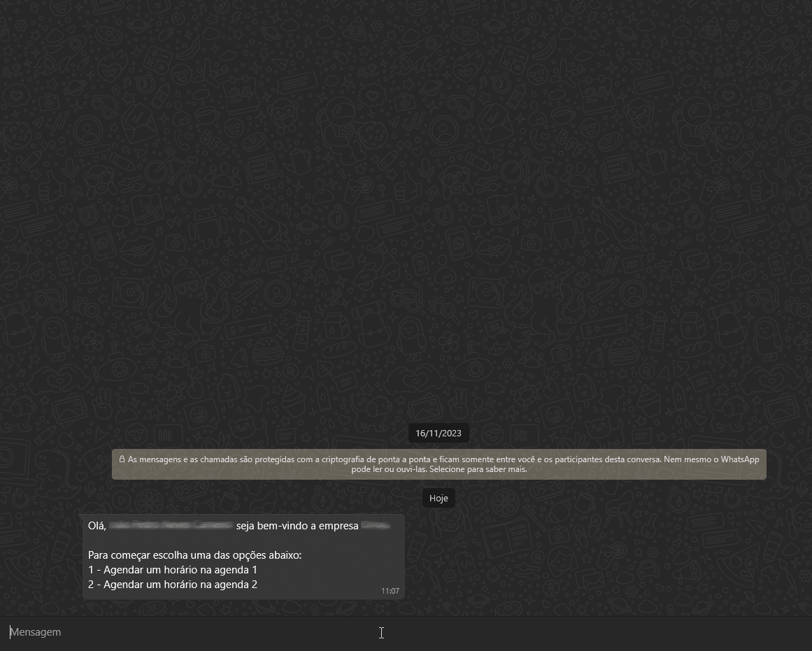812x651 pixels.
Task: Click option '1 - Agendar um horário na agenda 1'
Action: pyautogui.click(x=173, y=570)
